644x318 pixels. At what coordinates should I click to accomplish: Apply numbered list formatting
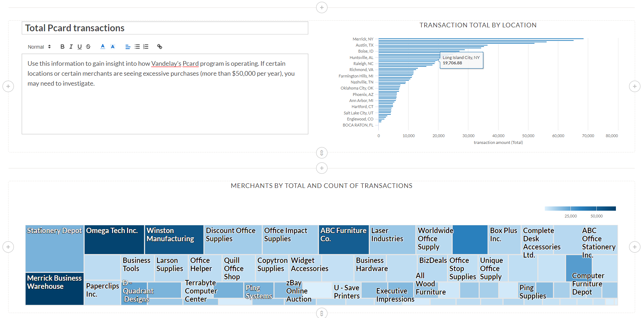(146, 47)
